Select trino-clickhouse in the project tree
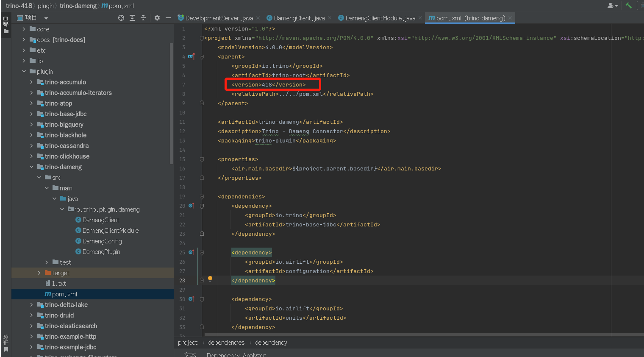Image resolution: width=644 pixels, height=357 pixels. point(67,156)
